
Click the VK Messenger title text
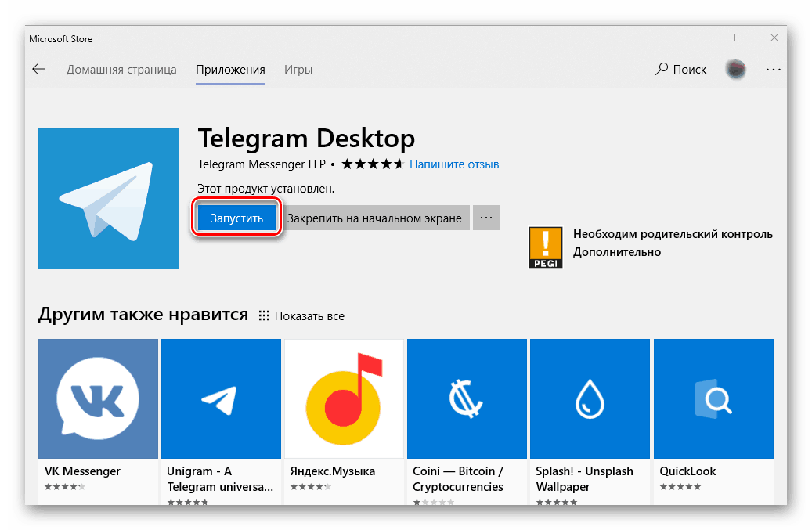[x=82, y=471]
